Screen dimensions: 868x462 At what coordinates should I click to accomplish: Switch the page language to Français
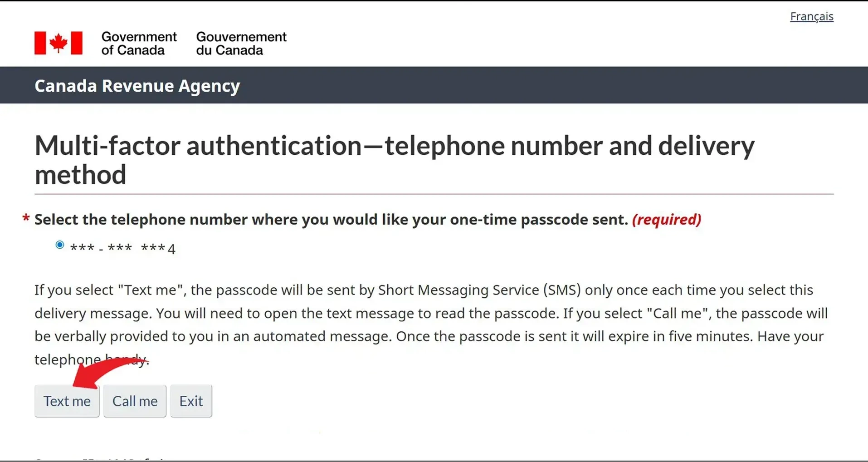pyautogui.click(x=811, y=16)
